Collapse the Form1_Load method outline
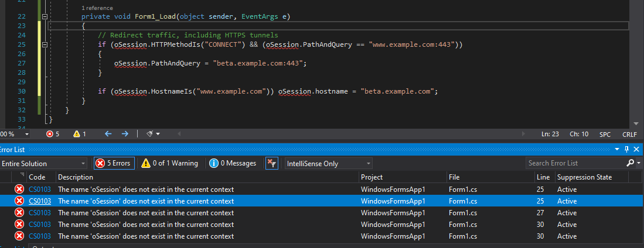The height and width of the screenshot is (248, 644). click(x=45, y=16)
